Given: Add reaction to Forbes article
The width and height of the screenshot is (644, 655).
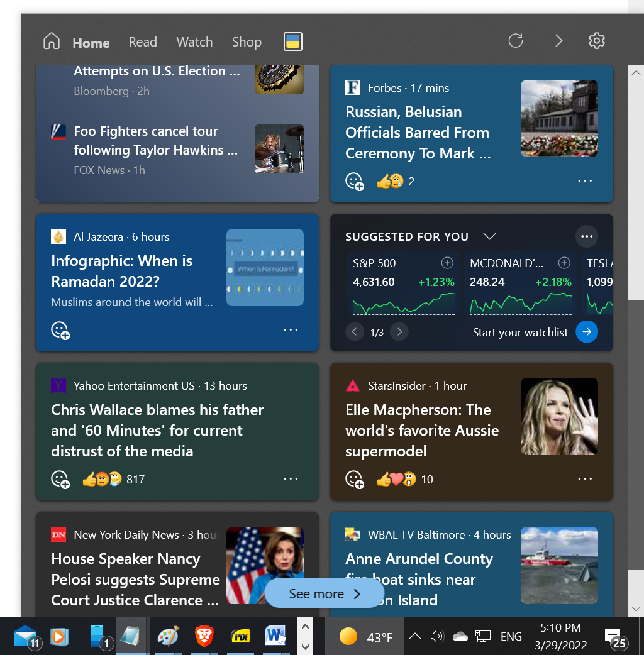Looking at the screenshot, I should tap(354, 182).
